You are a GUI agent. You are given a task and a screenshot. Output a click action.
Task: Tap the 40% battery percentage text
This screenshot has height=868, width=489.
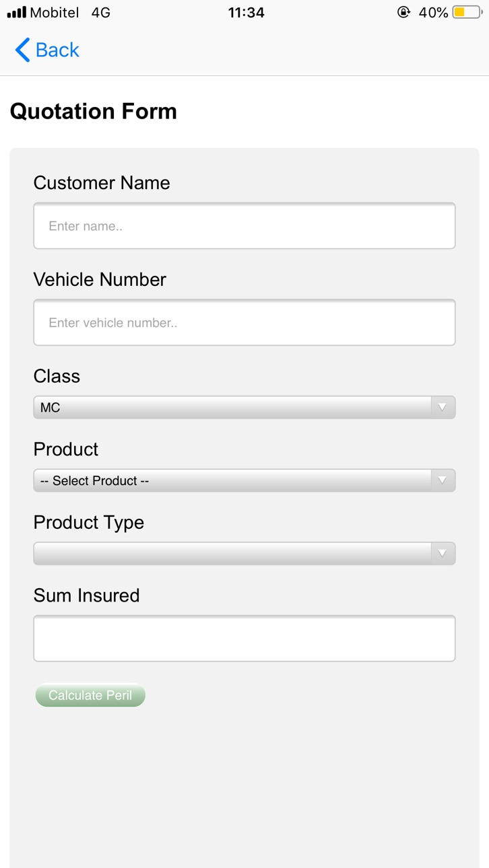click(433, 12)
